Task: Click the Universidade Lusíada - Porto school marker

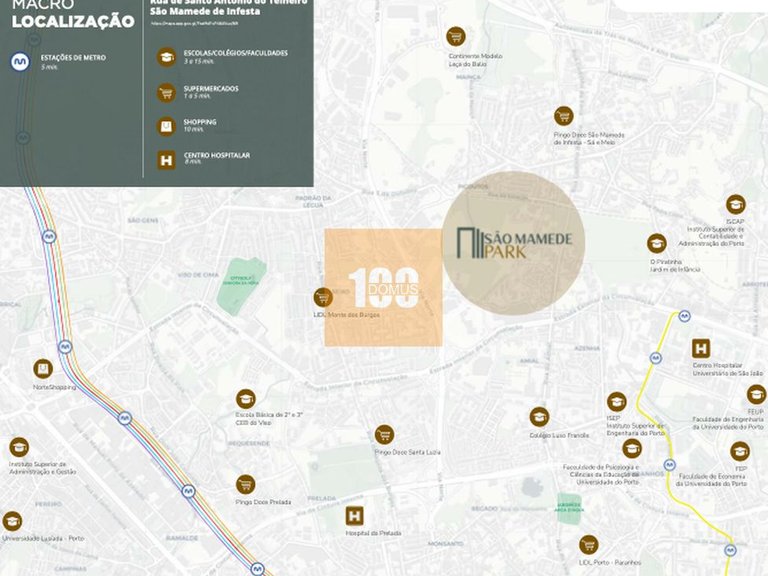Action: click(12, 521)
